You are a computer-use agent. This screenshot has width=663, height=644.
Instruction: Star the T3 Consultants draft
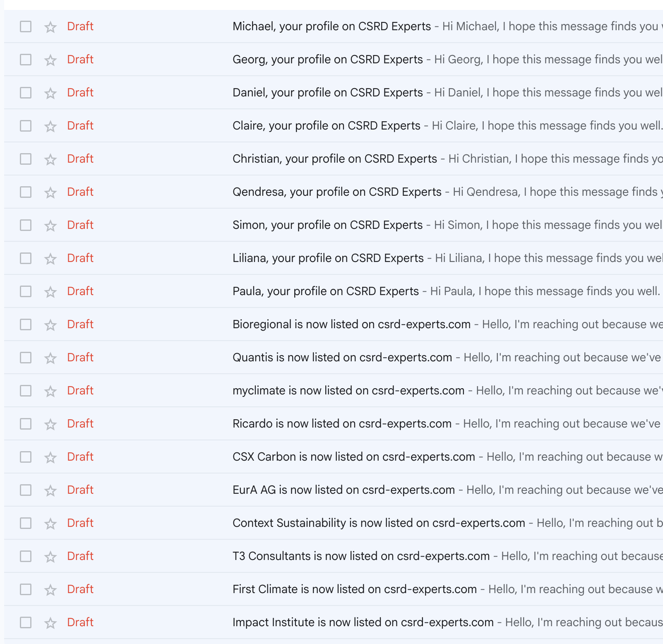coord(50,557)
